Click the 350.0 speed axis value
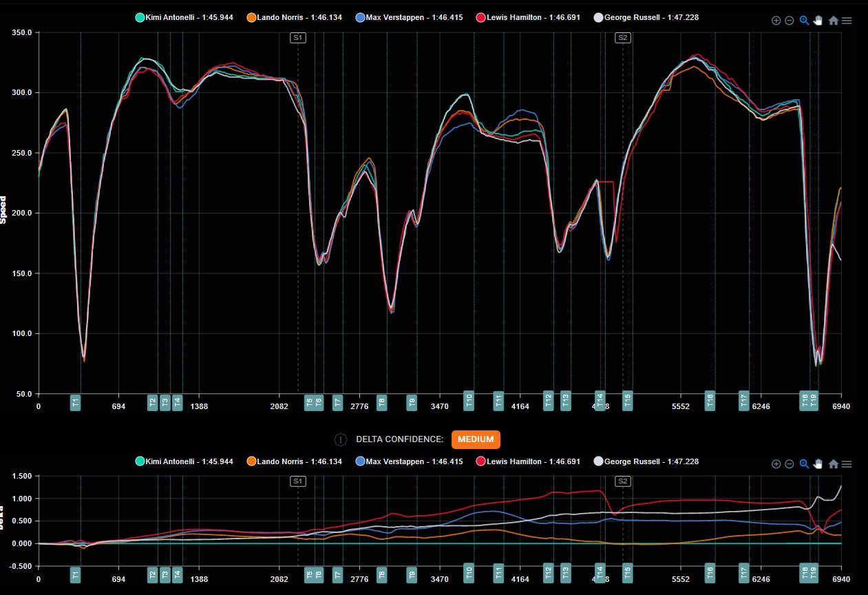 [23, 32]
